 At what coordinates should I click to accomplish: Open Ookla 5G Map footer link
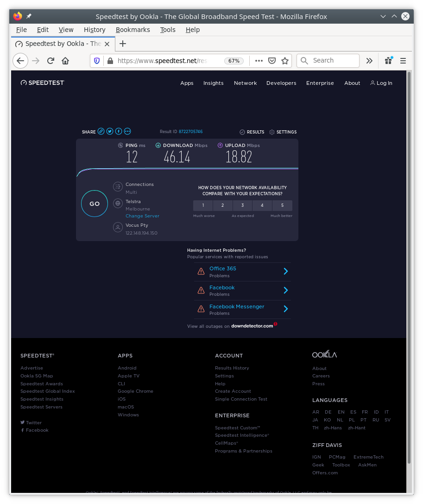[37, 376]
